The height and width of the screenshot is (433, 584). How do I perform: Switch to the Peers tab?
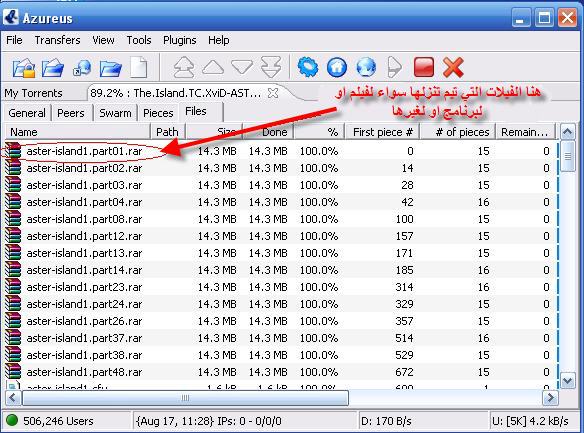[71, 113]
